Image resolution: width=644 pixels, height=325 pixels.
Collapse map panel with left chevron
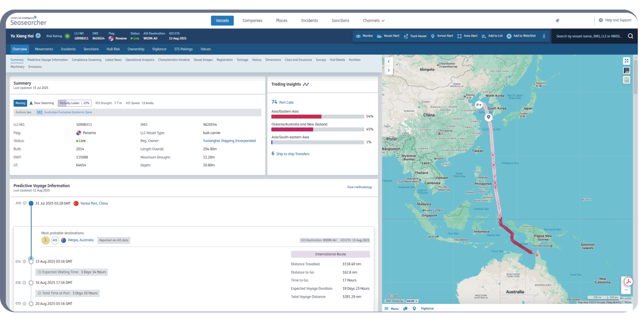[x=389, y=61]
